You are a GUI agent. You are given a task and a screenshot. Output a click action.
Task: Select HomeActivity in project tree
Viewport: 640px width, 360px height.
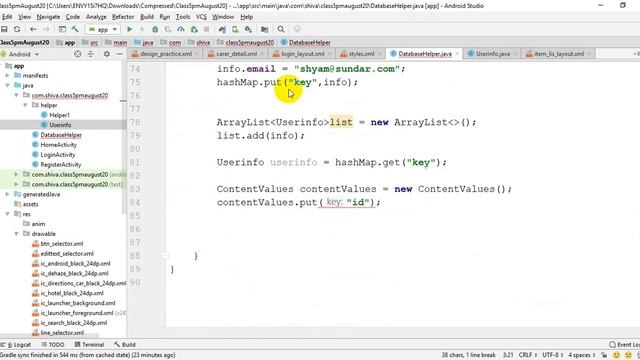[x=58, y=144]
